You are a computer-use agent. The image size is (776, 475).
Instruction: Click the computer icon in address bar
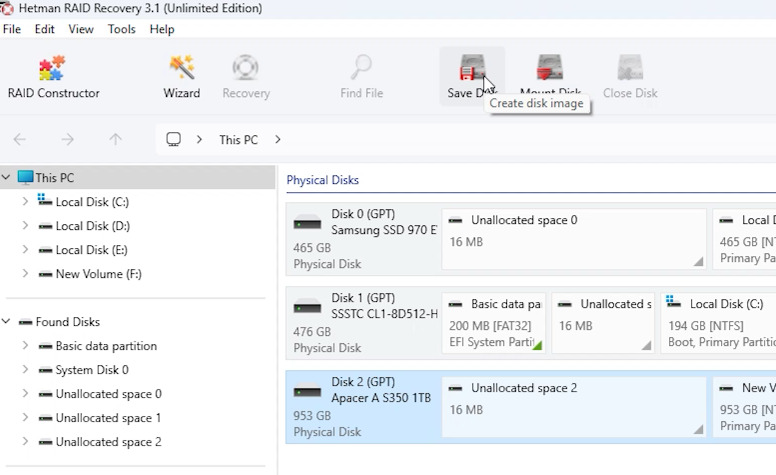tap(173, 140)
